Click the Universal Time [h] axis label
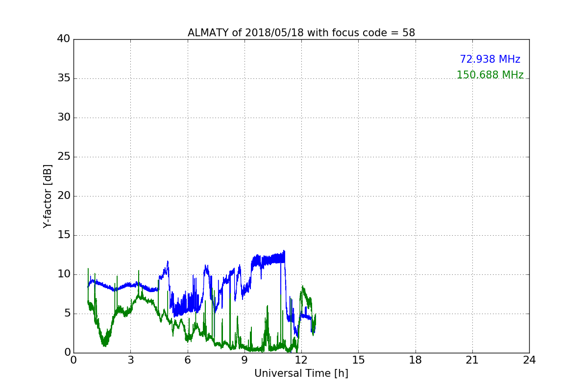Image resolution: width=588 pixels, height=392 pixels. point(301,373)
